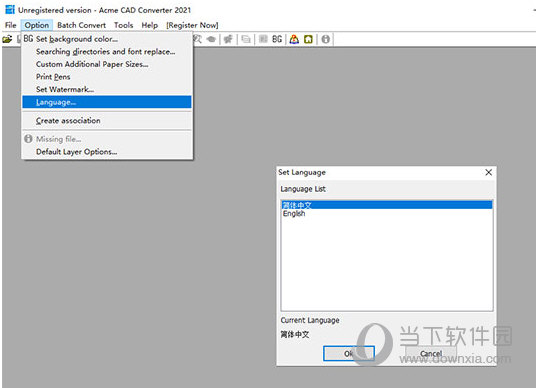536x388 pixels.
Task: Click the info circle toolbar icon
Action: pyautogui.click(x=326, y=39)
